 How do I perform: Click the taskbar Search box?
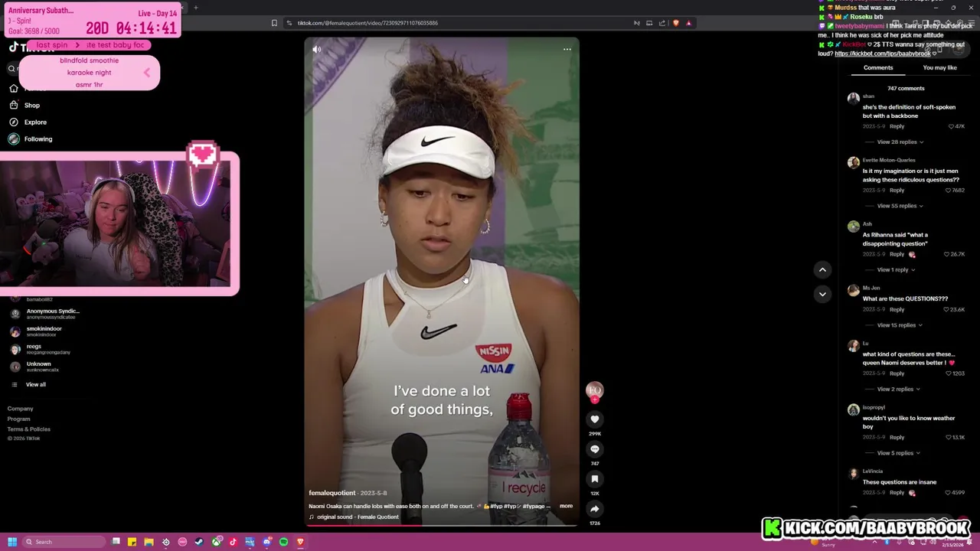pyautogui.click(x=63, y=542)
